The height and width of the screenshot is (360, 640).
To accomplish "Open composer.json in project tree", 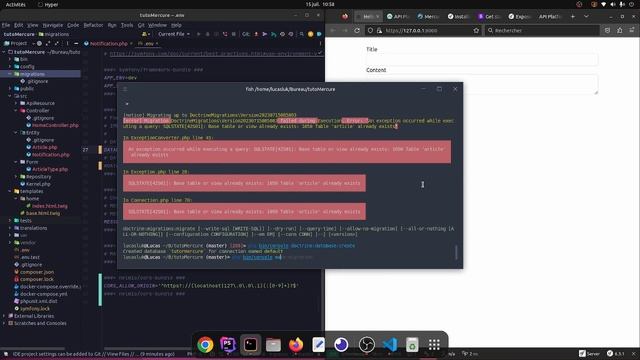I will click(37, 272).
